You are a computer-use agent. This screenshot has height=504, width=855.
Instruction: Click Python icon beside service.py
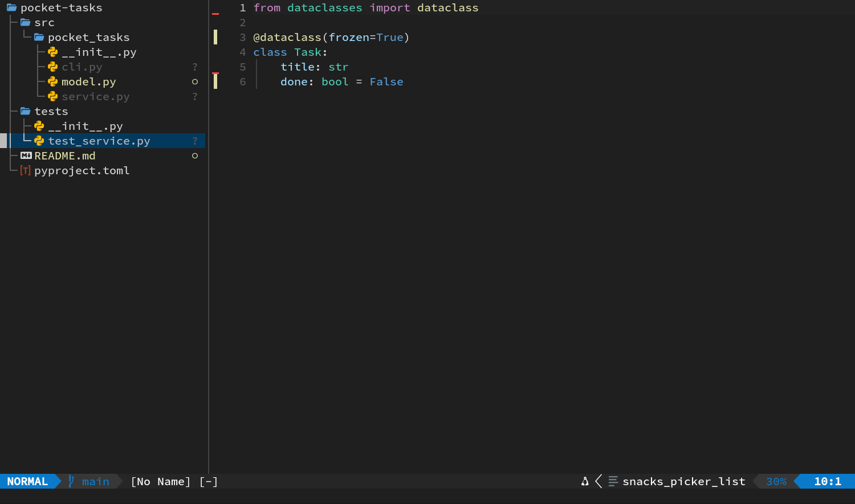point(53,97)
